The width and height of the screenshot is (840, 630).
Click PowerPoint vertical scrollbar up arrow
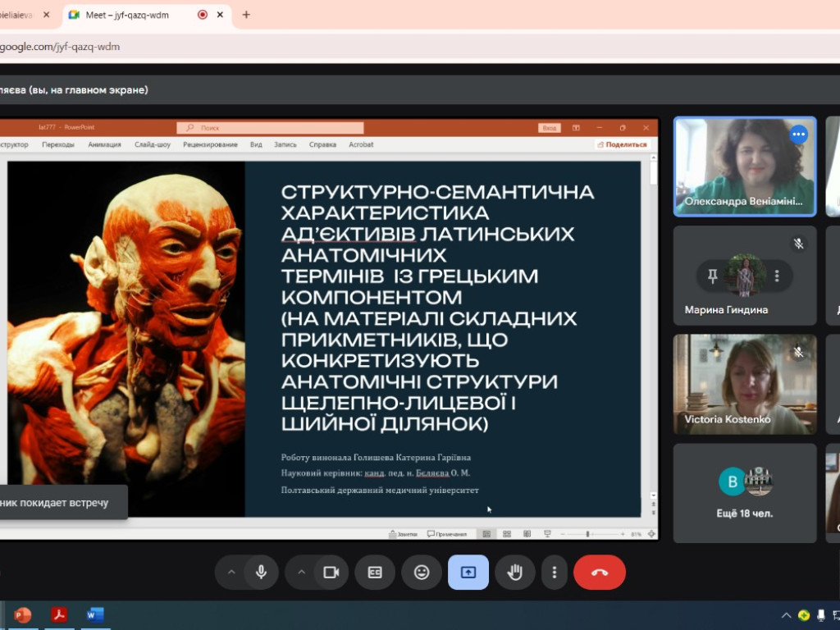tap(653, 158)
